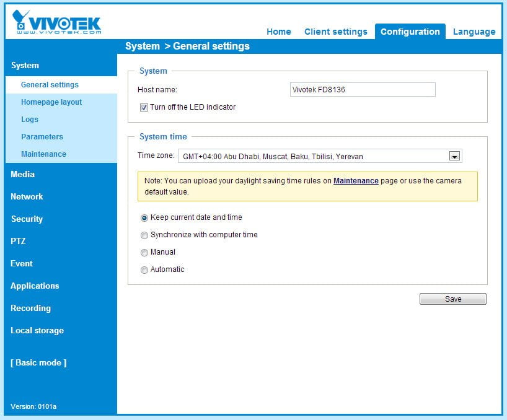
Task: Click the System > General settings heading
Action: coord(187,46)
